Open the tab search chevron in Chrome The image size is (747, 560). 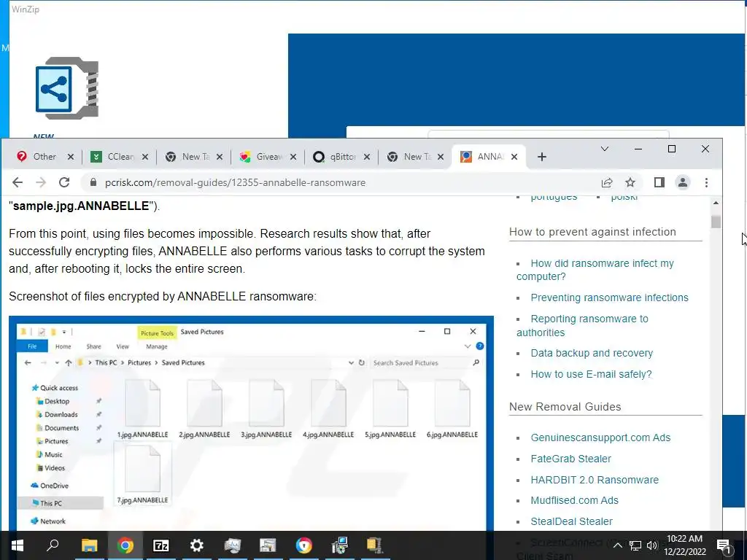pos(605,149)
